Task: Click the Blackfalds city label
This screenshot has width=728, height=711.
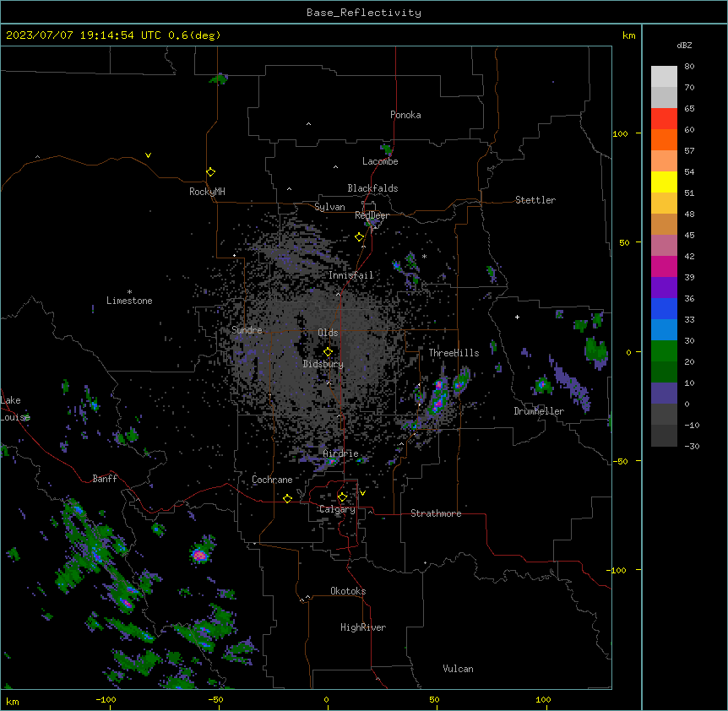Action: pyautogui.click(x=372, y=188)
